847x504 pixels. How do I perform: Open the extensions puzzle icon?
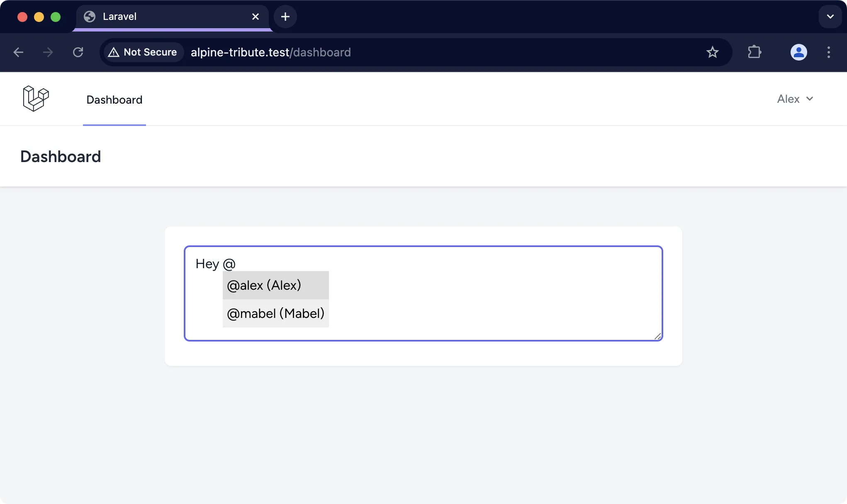tap(755, 52)
